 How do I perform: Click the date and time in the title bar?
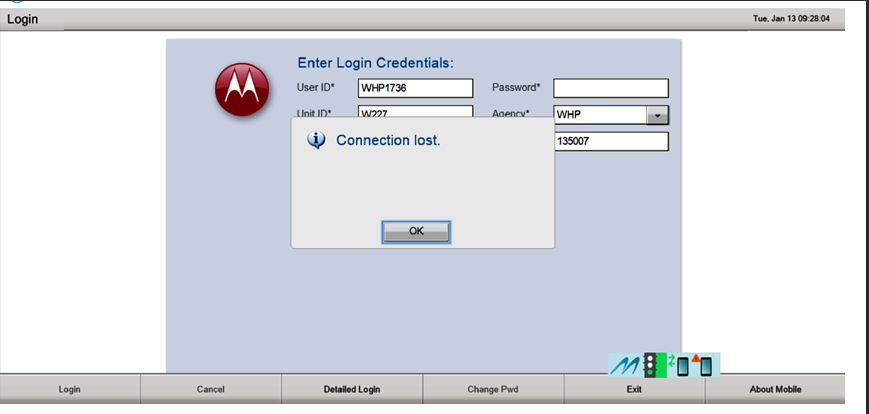pos(791,19)
